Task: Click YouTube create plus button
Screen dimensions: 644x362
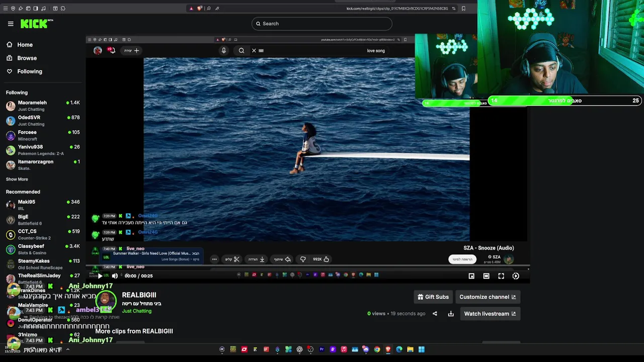Action: (132, 50)
